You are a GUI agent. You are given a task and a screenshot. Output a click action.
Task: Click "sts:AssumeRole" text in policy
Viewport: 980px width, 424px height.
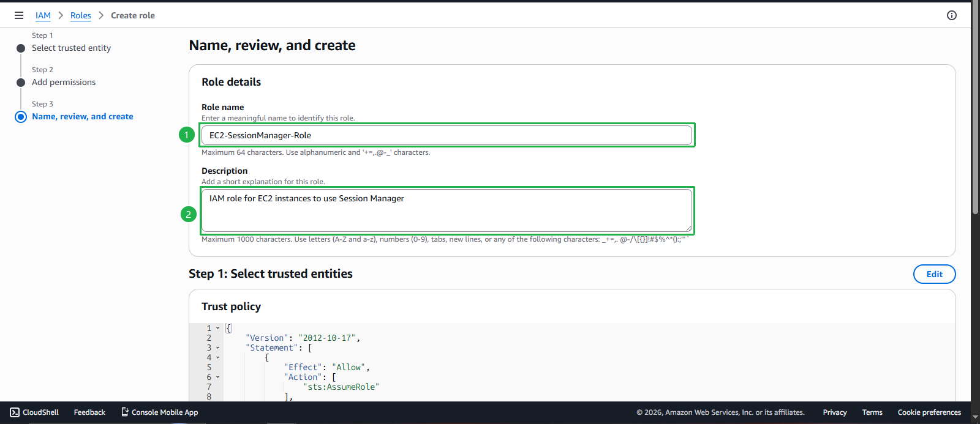pyautogui.click(x=341, y=387)
